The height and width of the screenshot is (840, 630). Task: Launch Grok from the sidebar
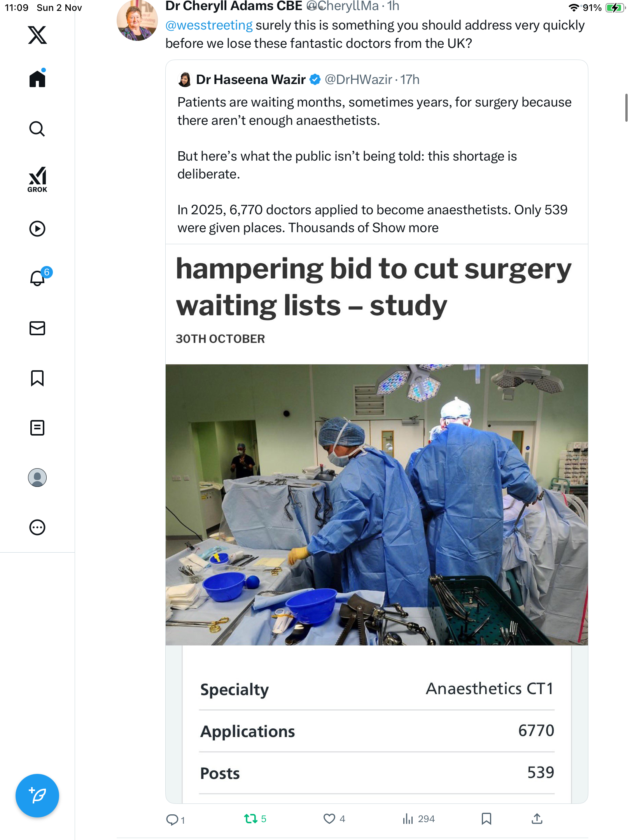pos(37,179)
